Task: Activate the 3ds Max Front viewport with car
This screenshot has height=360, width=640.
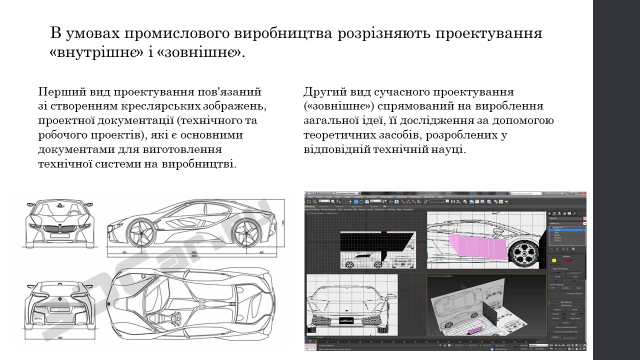Action: click(x=352, y=305)
